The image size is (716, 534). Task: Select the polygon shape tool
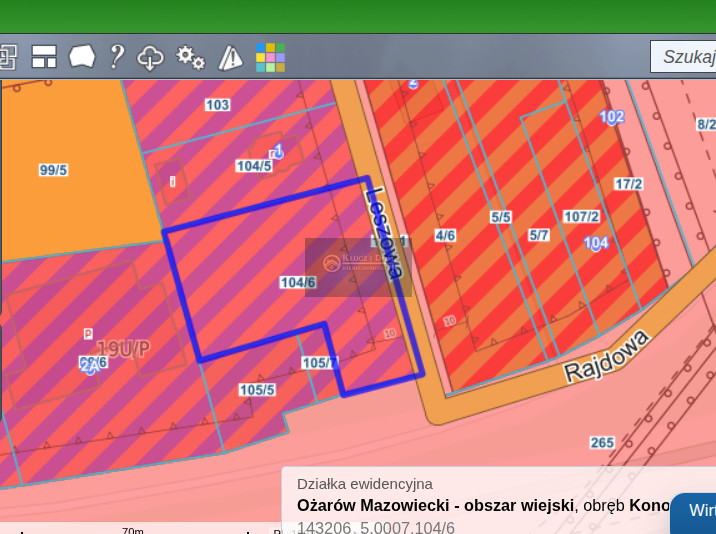pyautogui.click(x=82, y=57)
